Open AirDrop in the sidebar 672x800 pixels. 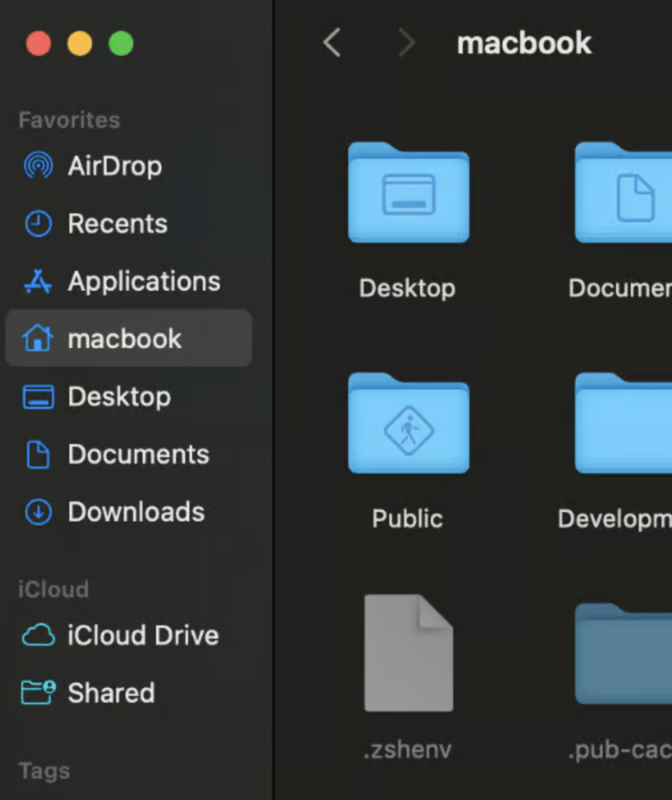(x=114, y=166)
